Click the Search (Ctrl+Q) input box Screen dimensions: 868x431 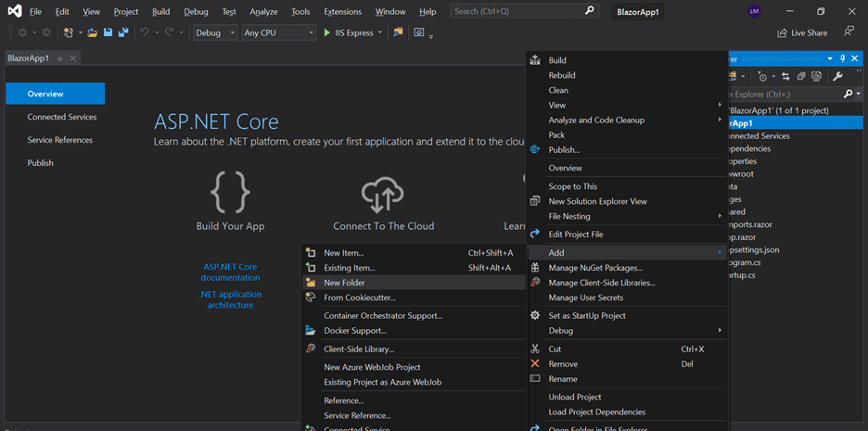(x=517, y=11)
